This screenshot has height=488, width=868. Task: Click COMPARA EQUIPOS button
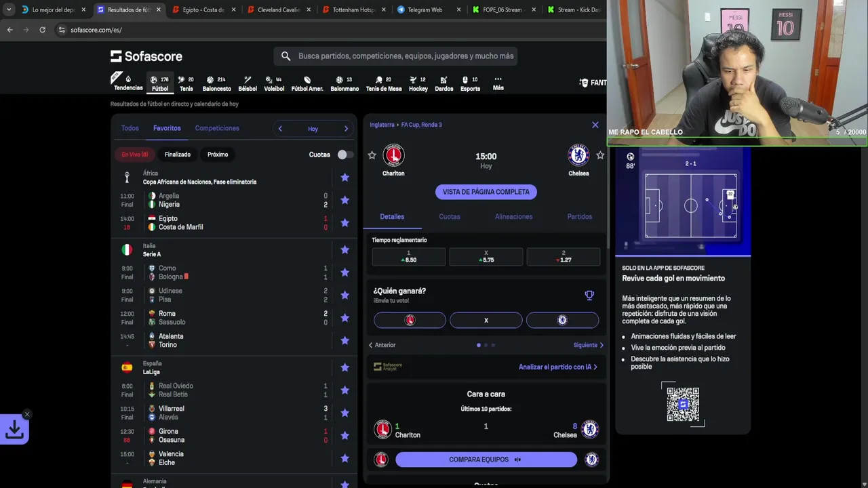(x=486, y=460)
